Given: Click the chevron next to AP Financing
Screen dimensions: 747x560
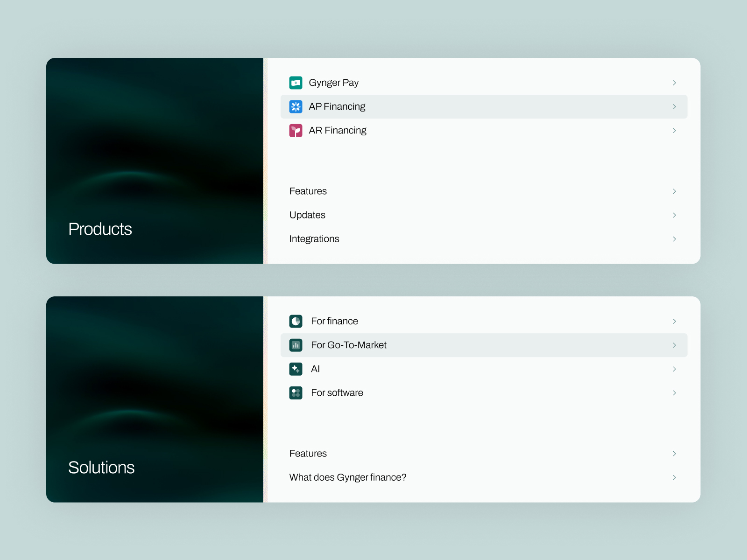Looking at the screenshot, I should [x=674, y=106].
